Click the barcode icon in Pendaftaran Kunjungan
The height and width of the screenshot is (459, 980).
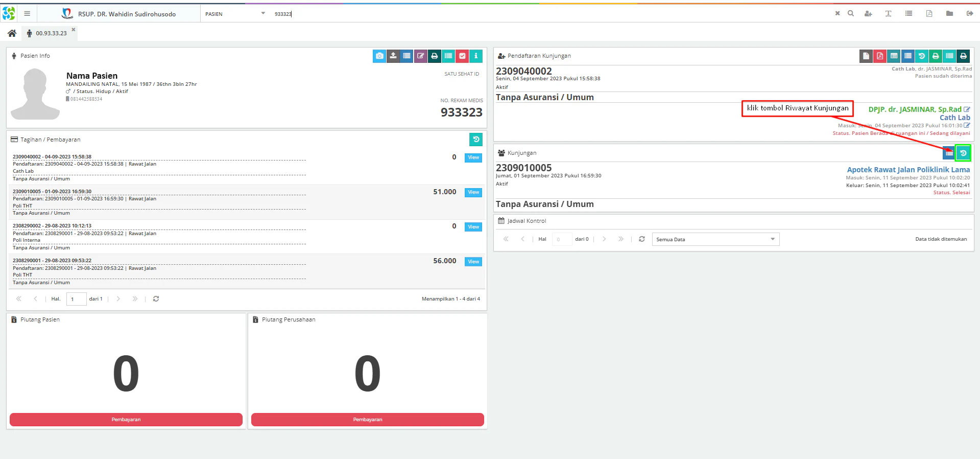click(x=949, y=56)
